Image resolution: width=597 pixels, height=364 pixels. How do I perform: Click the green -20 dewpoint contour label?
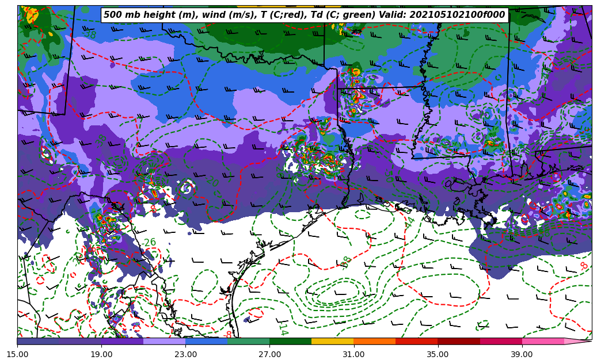pos(212,182)
